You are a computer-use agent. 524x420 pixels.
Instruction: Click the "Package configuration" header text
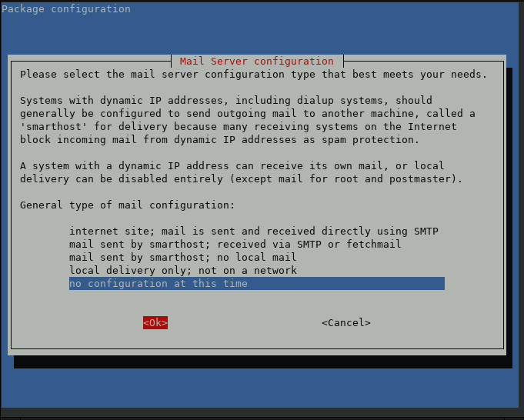click(x=66, y=9)
